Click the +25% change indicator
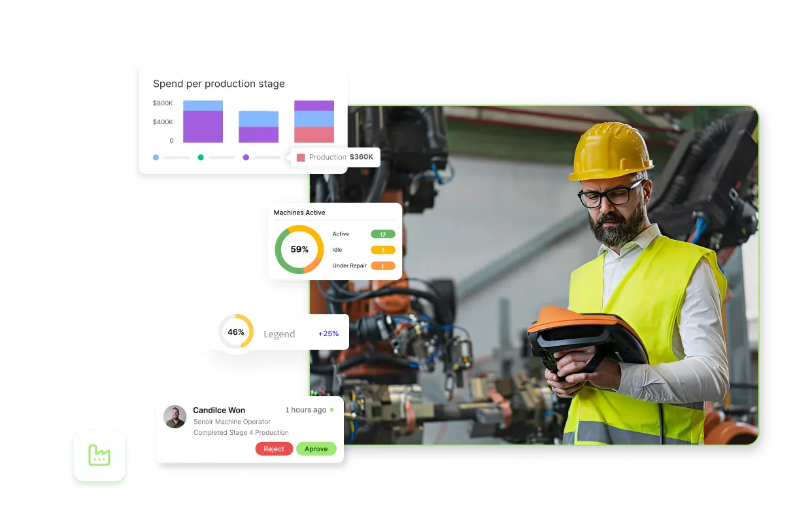Image resolution: width=812 pixels, height=527 pixels. point(328,333)
